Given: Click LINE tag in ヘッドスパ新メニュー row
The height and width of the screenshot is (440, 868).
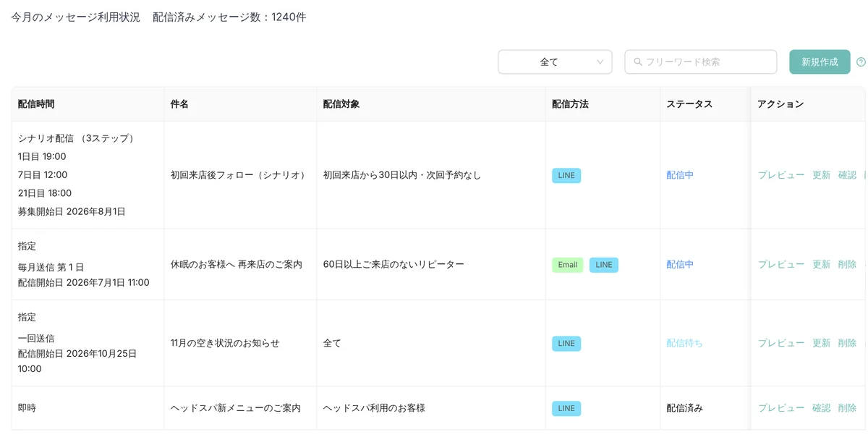Looking at the screenshot, I should (566, 408).
